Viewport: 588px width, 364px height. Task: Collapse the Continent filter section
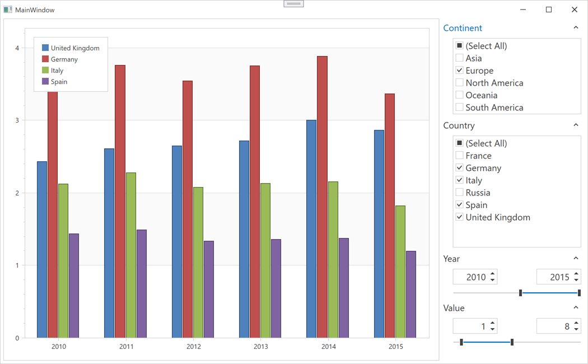(x=576, y=27)
